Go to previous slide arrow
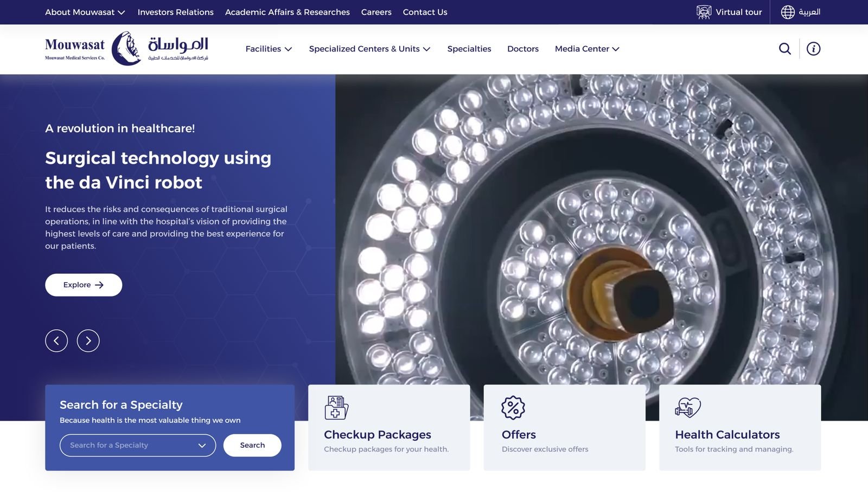868x502 pixels. pos(56,341)
